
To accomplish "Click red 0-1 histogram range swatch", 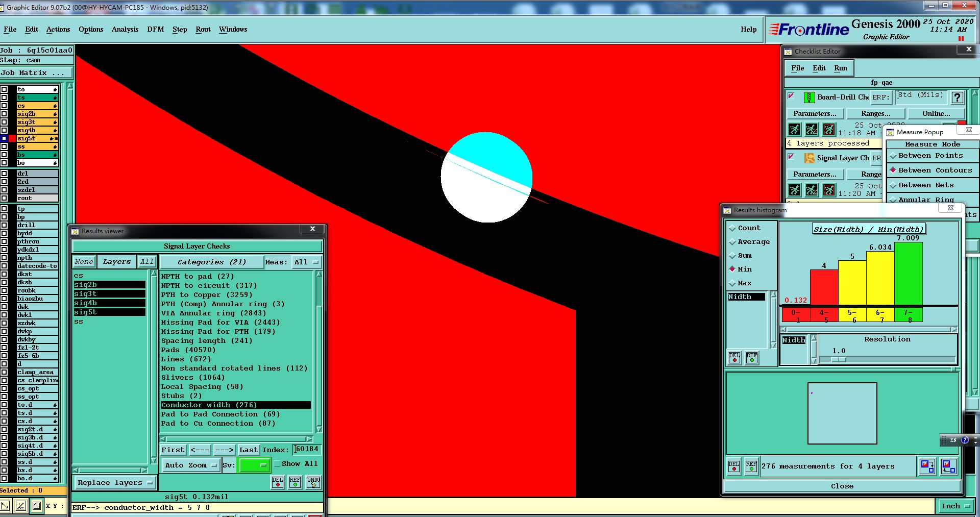I will click(x=796, y=315).
